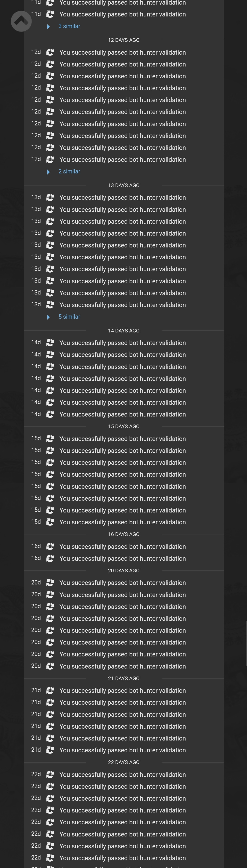Click the icon of the first 14d notification
247x868 pixels.
[50, 343]
